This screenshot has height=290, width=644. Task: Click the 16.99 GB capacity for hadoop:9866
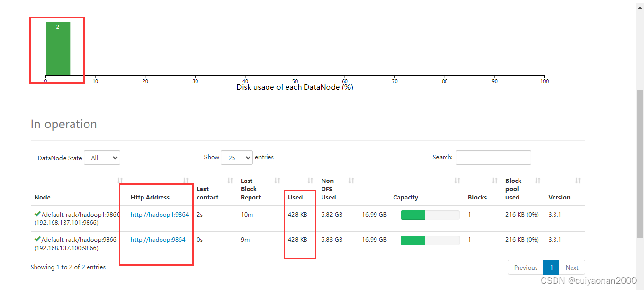coord(374,240)
